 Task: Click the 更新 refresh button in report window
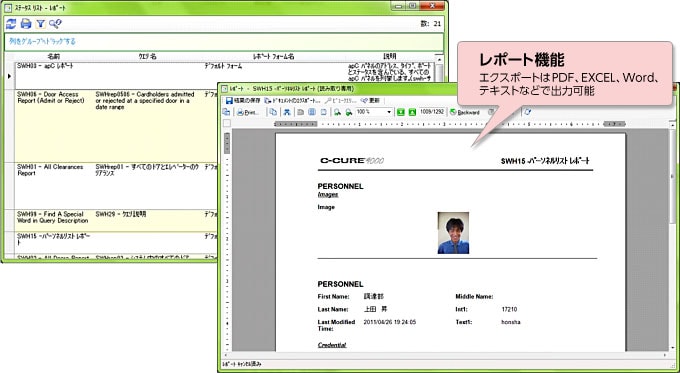370,101
